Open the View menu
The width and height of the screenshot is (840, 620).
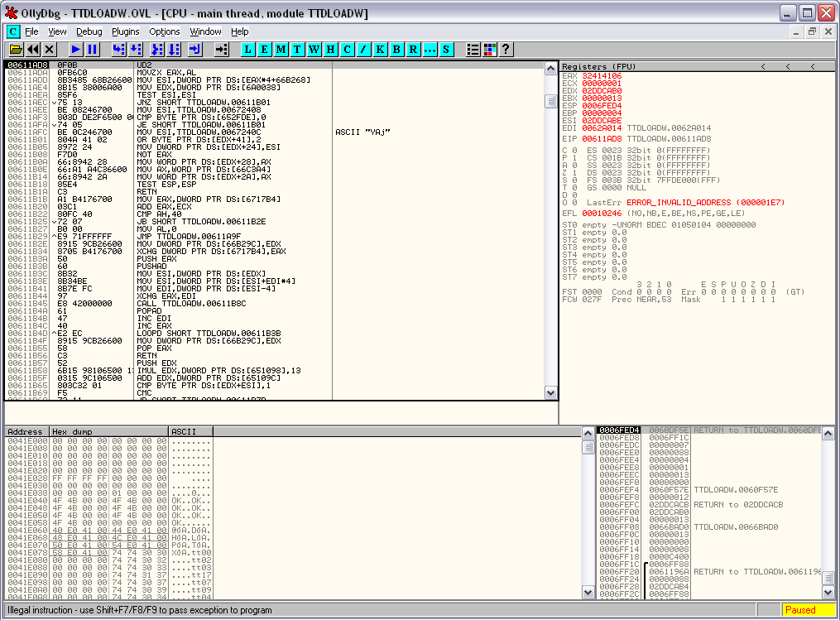pyautogui.click(x=57, y=31)
